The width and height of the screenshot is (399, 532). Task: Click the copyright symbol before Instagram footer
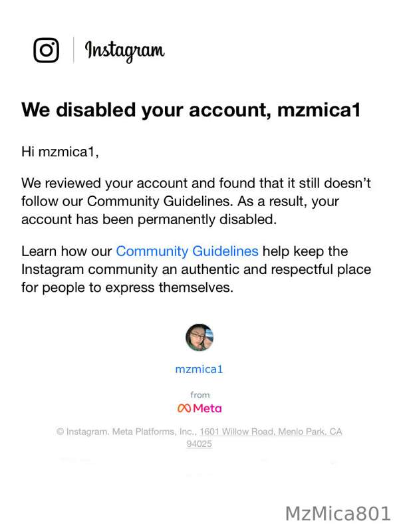(x=60, y=432)
